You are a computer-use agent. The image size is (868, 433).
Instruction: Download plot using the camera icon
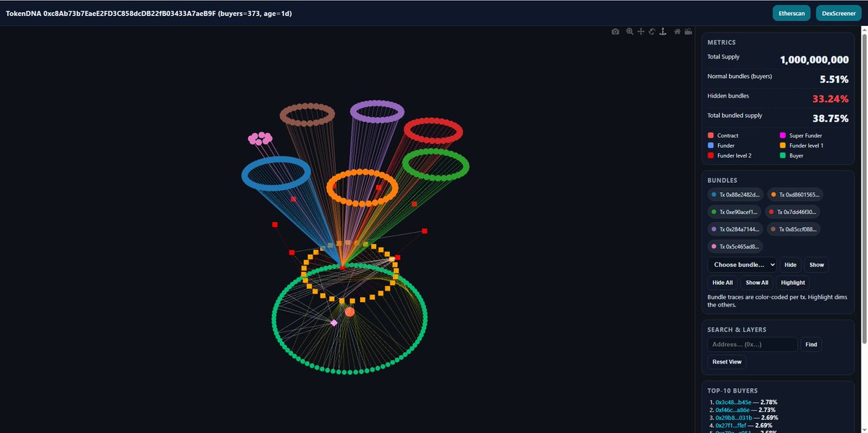615,32
